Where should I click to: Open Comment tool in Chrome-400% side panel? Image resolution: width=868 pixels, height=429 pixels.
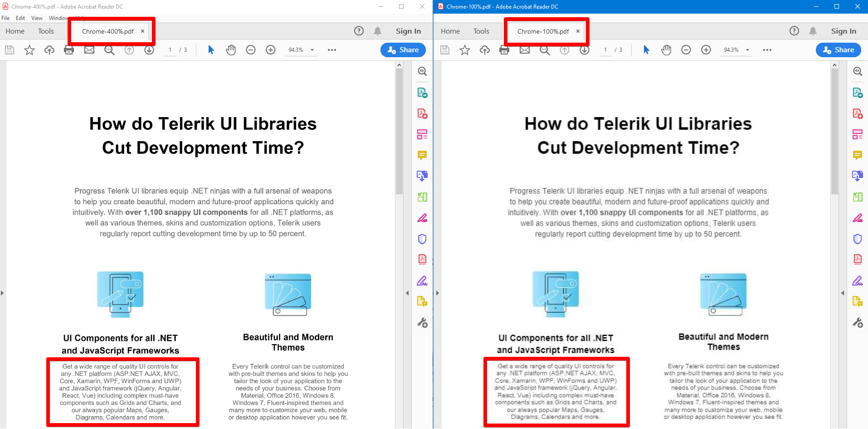(422, 155)
